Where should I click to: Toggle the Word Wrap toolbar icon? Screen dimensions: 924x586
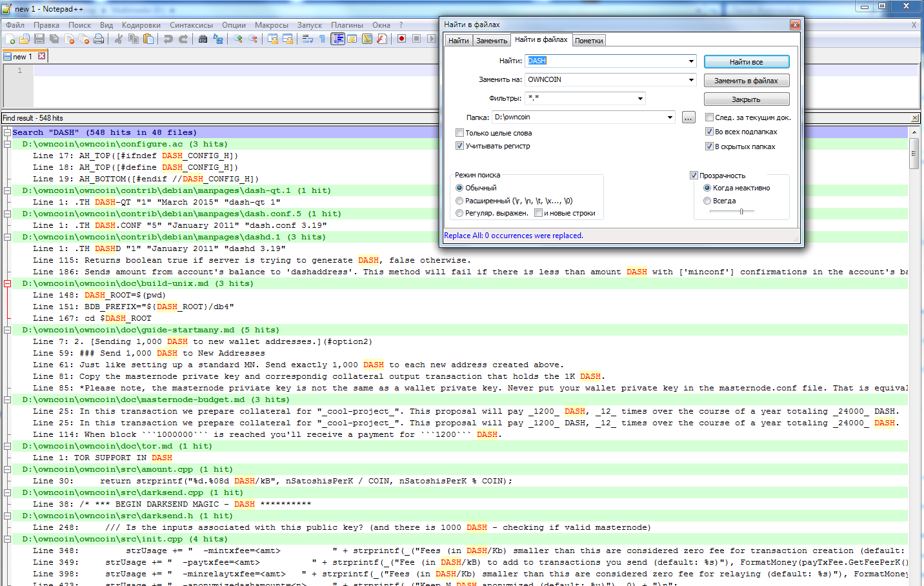tap(308, 39)
